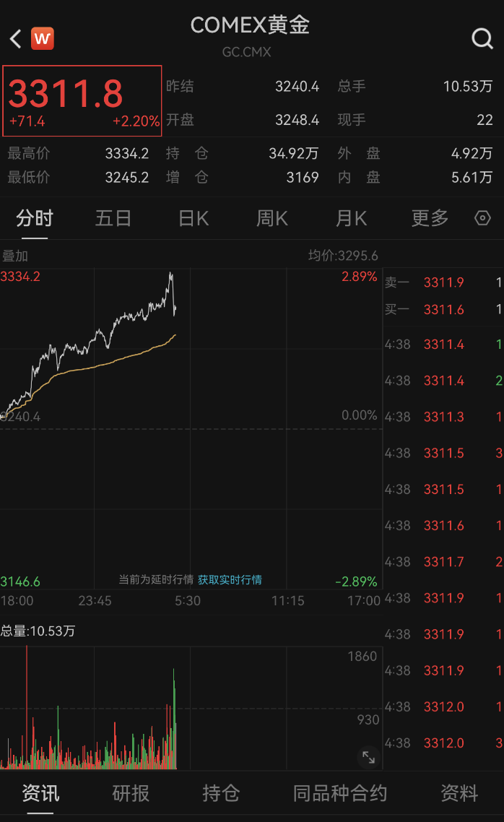Tap the +71.4 change value

(27, 121)
